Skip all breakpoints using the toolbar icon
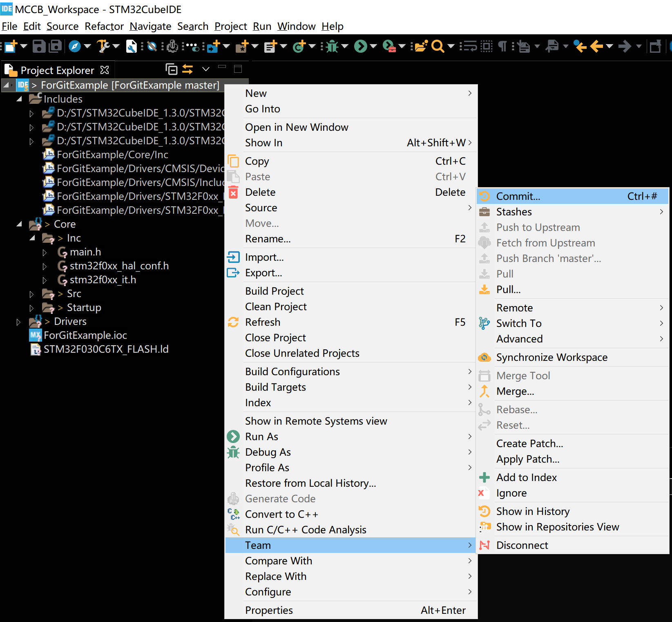The image size is (672, 622). [152, 46]
